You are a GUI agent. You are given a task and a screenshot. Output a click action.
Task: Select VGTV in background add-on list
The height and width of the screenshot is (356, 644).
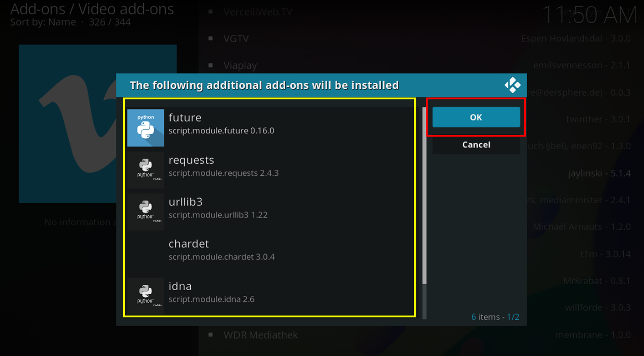[x=236, y=39]
